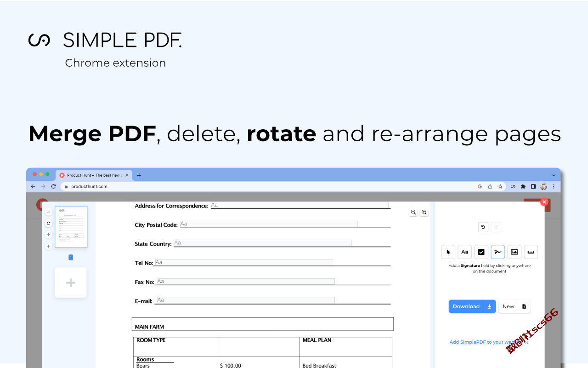Click the download arrow icon beside Download
588x368 pixels.
(x=490, y=306)
